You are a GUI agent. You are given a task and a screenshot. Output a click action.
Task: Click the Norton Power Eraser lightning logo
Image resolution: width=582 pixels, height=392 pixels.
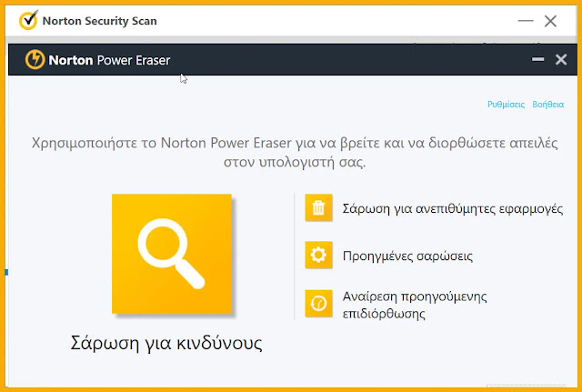[x=35, y=59]
